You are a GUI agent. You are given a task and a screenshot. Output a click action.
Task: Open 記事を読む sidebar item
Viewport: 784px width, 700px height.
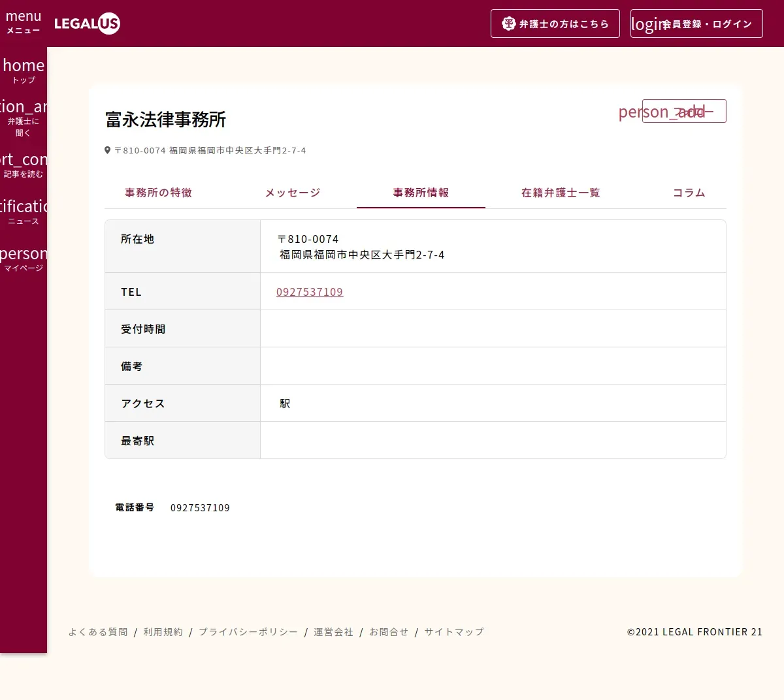coord(24,165)
